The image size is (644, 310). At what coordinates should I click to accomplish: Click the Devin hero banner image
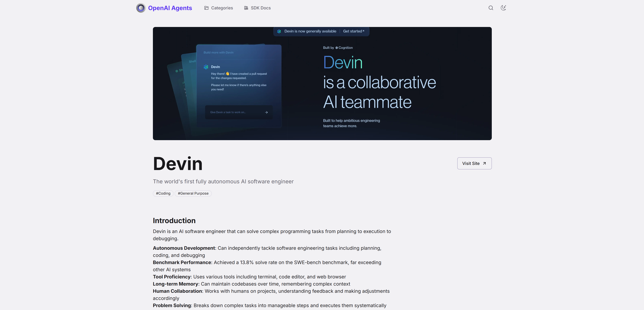pyautogui.click(x=322, y=83)
